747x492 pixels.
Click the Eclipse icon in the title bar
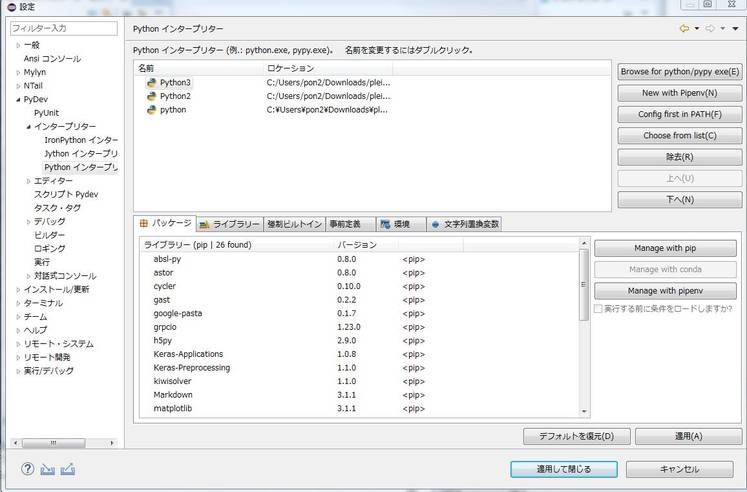click(x=12, y=7)
